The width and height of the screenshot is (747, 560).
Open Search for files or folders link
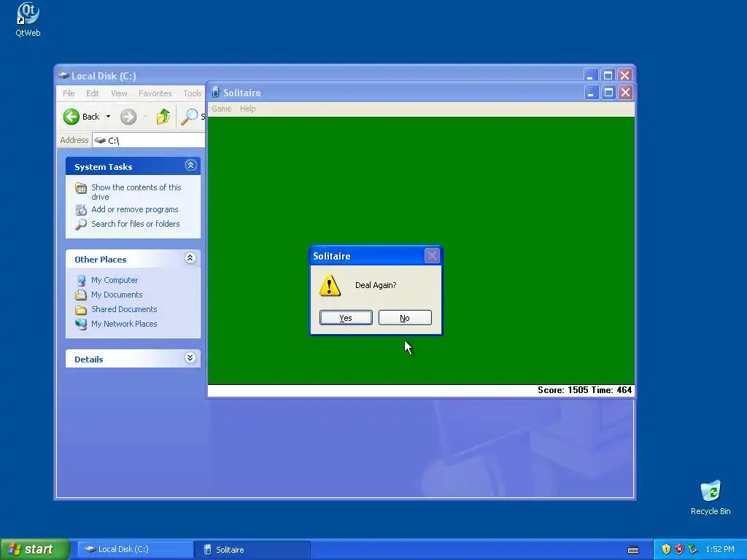[135, 224]
